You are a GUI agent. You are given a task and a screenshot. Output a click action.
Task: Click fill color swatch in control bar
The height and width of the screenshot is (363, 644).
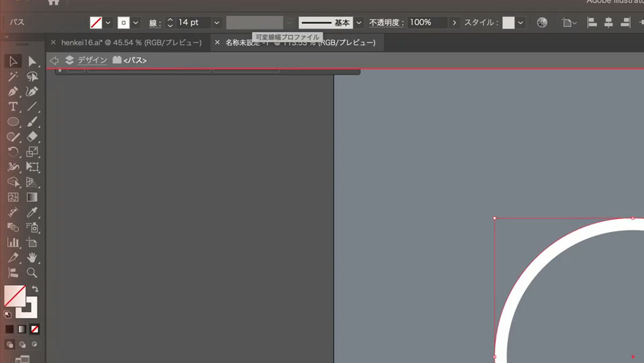(96, 23)
